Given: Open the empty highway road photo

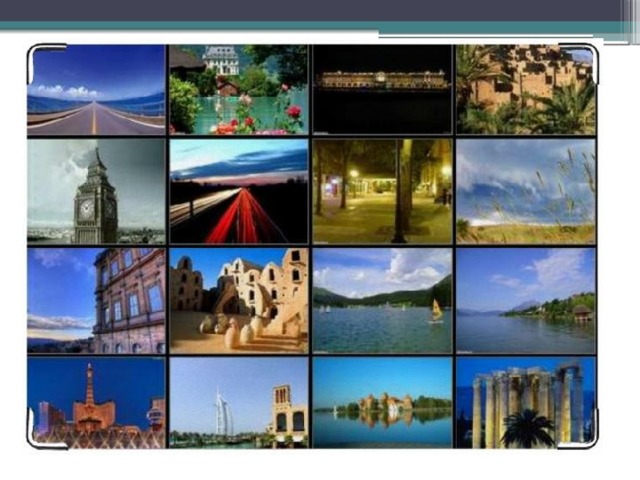Looking at the screenshot, I should coord(96,90).
